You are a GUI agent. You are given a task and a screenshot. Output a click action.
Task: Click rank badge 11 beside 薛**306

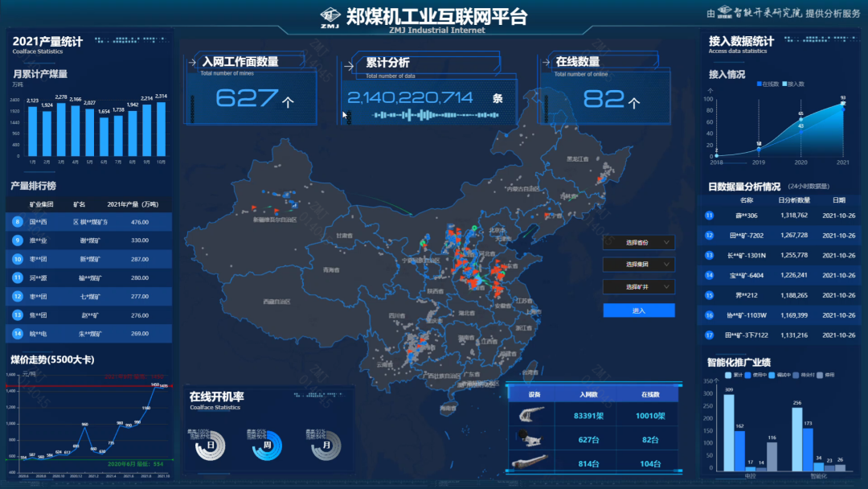pos(709,216)
